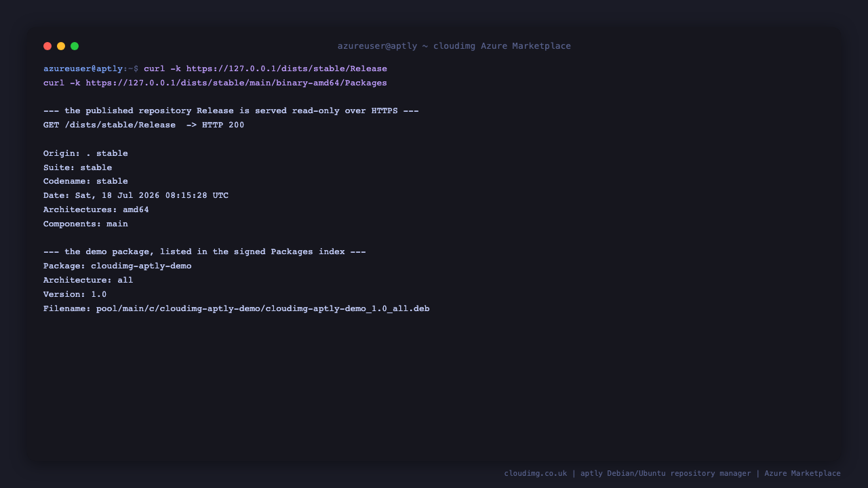This screenshot has width=868, height=488.
Task: Click the 'Origin: . stable' line
Action: pos(85,154)
